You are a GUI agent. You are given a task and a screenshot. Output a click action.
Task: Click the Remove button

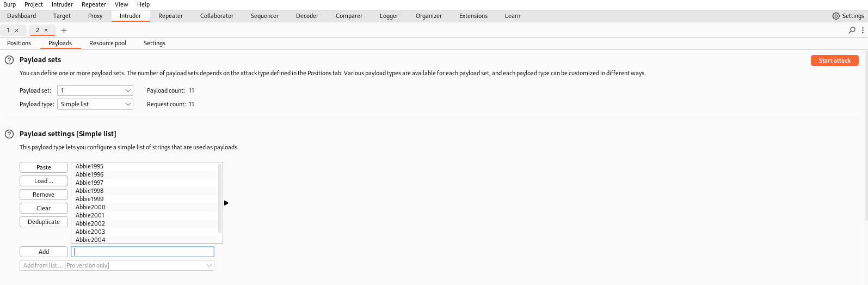point(44,195)
